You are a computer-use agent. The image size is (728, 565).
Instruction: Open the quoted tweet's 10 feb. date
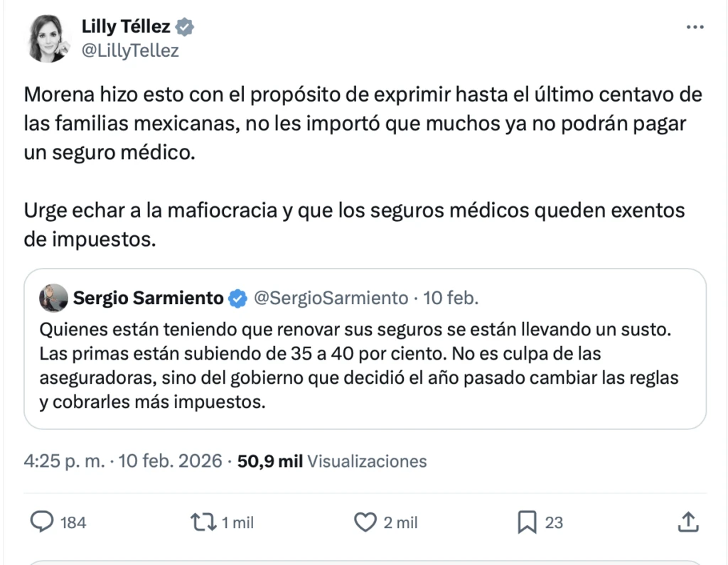(451, 298)
